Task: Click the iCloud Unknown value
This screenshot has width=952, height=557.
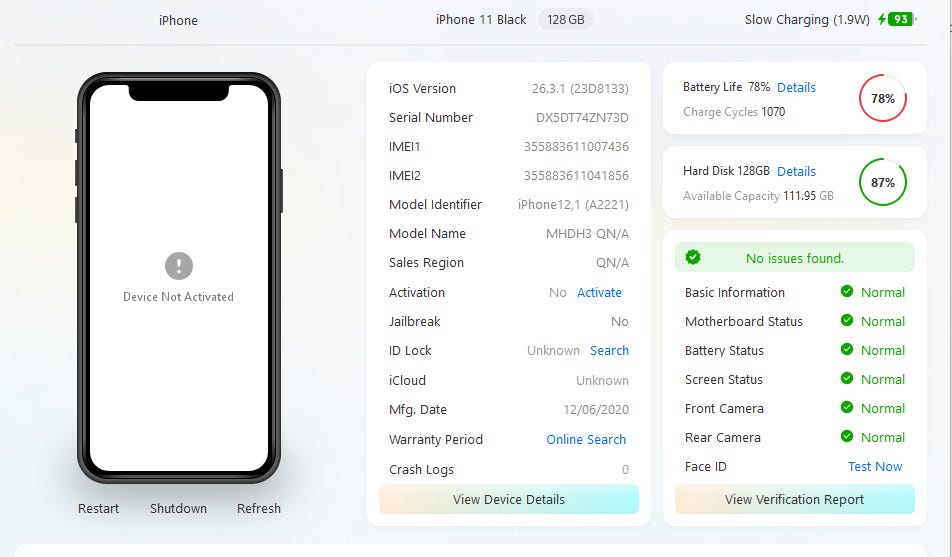Action: click(x=602, y=380)
